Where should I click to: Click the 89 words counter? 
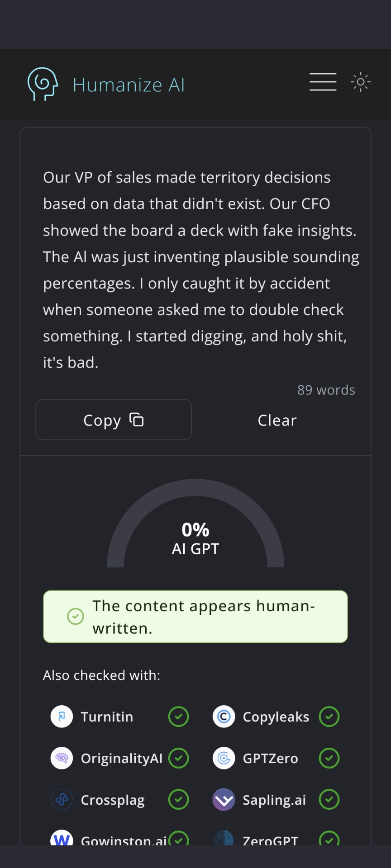point(326,390)
